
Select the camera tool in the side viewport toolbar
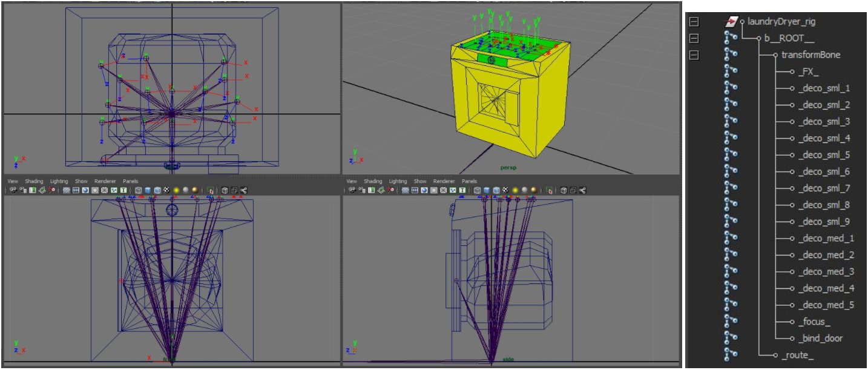(x=352, y=190)
